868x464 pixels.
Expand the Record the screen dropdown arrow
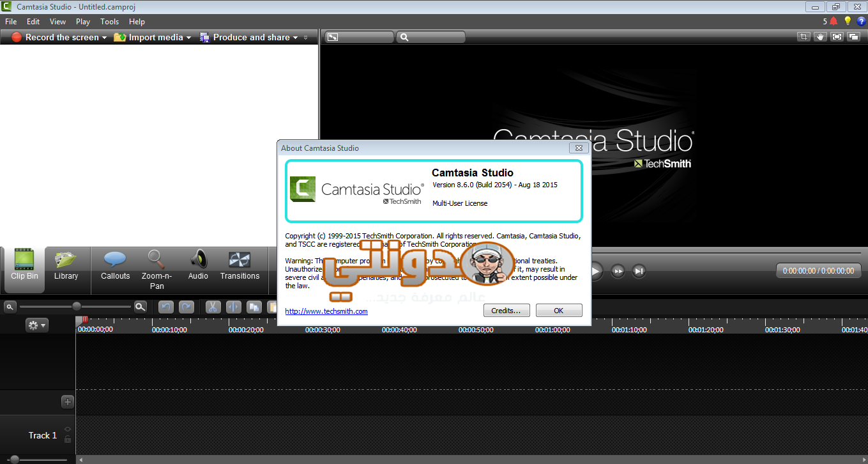coord(104,38)
